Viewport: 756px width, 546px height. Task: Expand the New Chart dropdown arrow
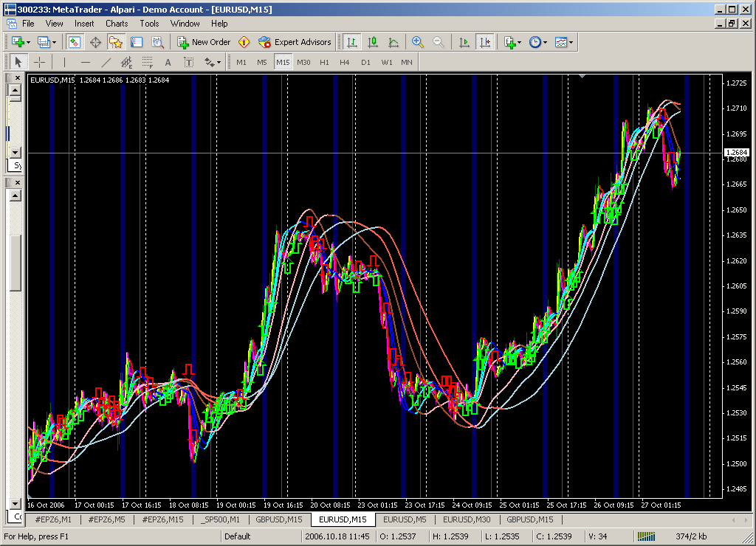29,42
